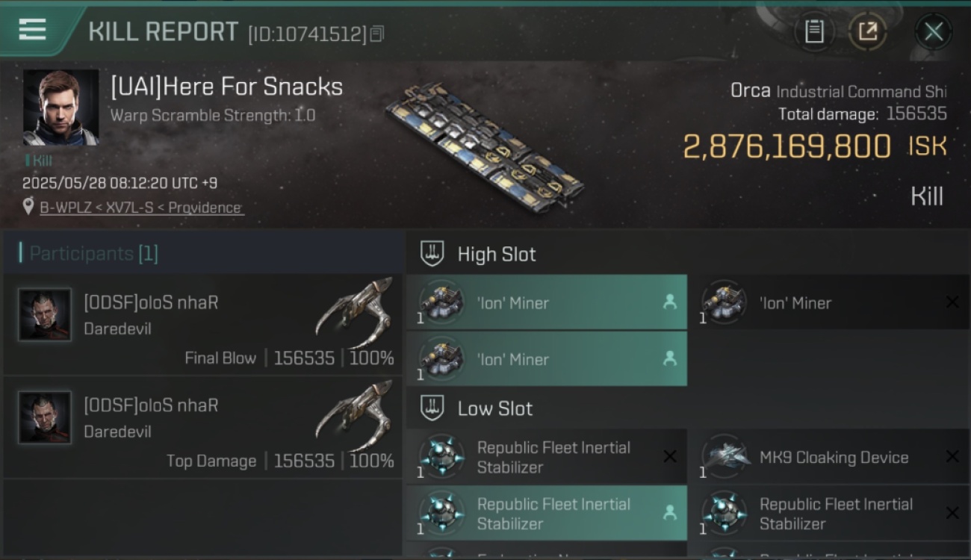Image resolution: width=971 pixels, height=560 pixels.
Task: Select first dropped 'Ion' Miner item
Action: coord(546,302)
